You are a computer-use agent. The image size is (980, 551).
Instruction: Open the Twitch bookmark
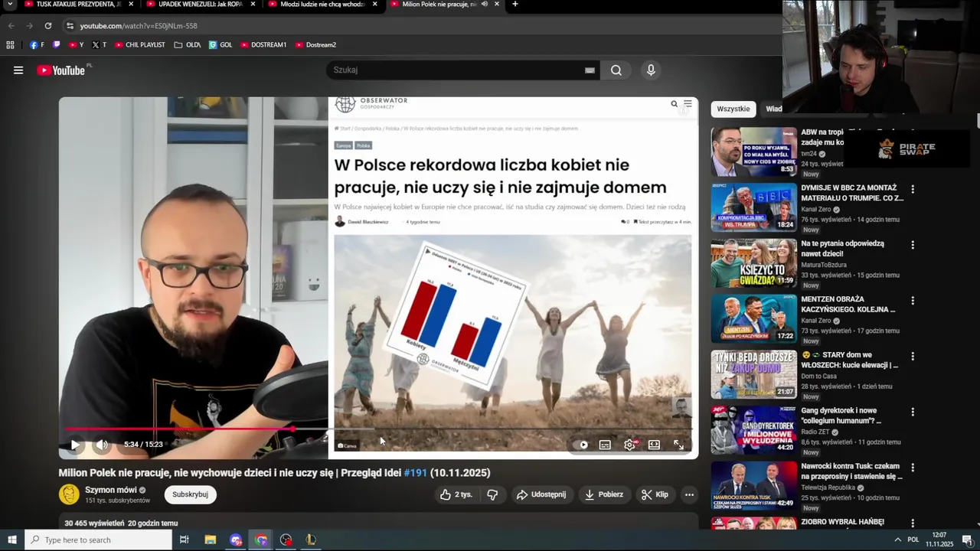(x=56, y=44)
